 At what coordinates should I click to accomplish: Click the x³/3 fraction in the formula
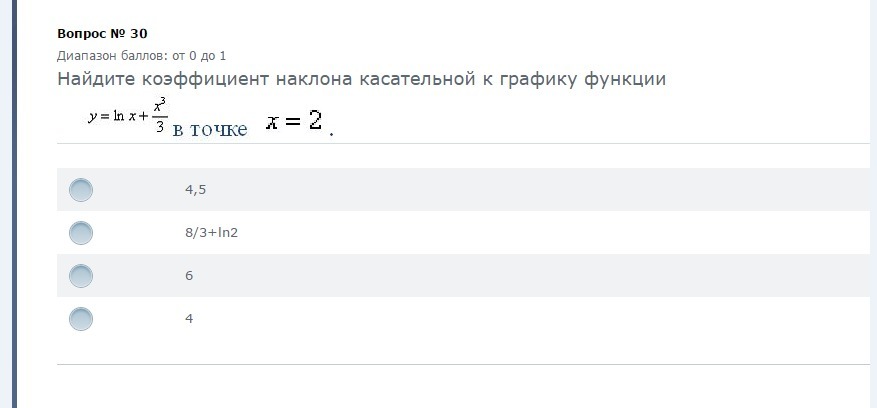point(159,116)
